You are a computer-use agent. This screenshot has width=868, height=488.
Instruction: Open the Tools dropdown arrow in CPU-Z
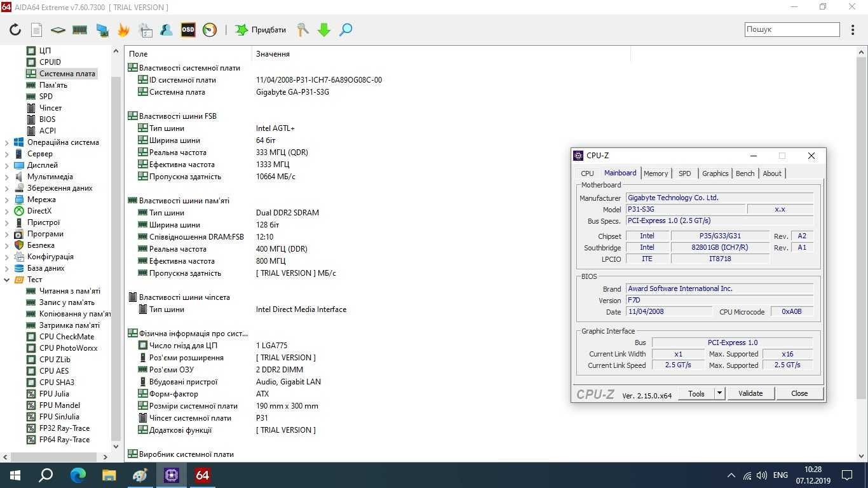click(x=719, y=393)
